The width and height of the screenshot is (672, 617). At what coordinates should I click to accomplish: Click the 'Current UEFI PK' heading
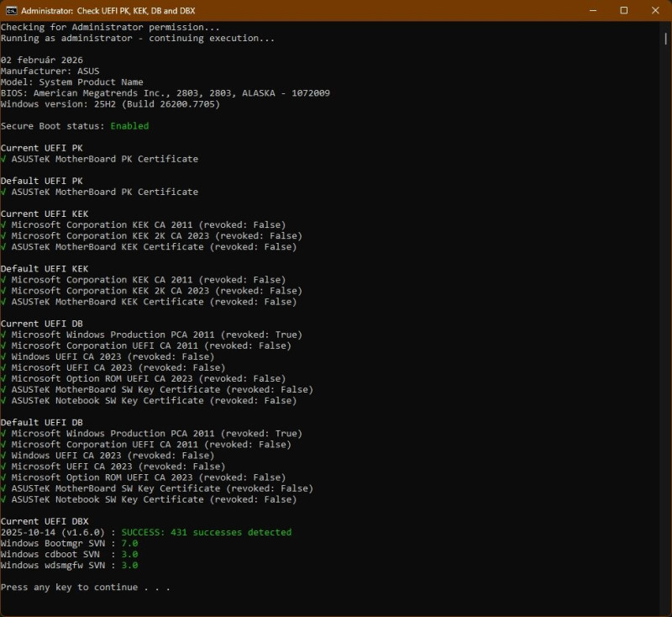point(41,148)
